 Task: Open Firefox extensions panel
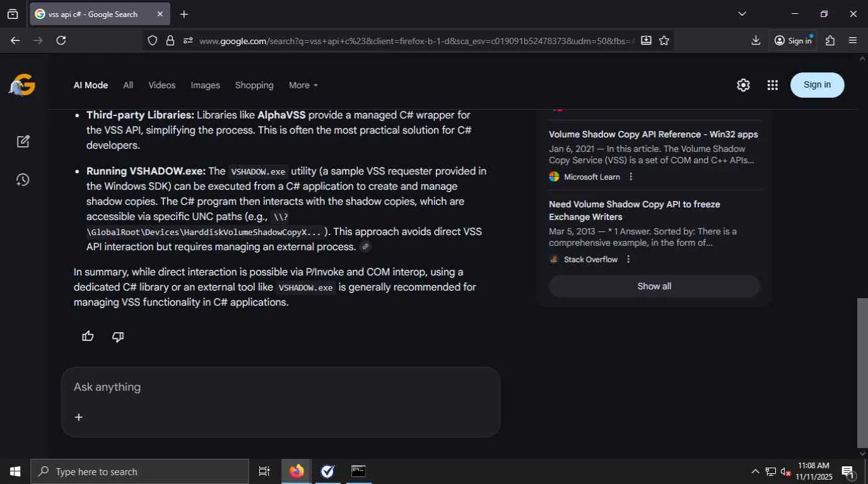click(830, 40)
